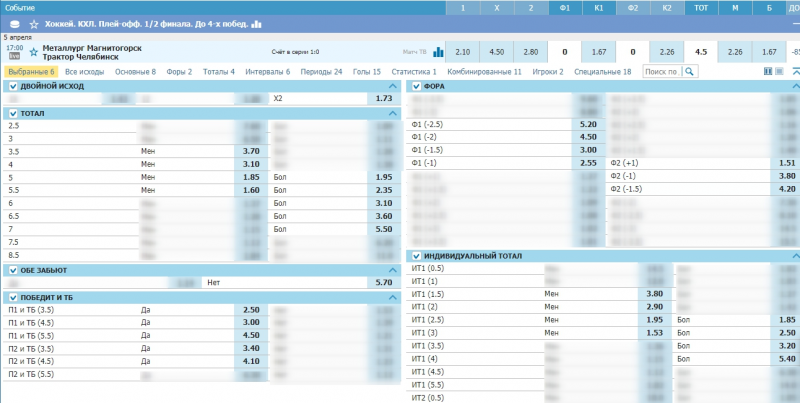800x403 pixels.
Task: Collapse the ПОБЕДИТ И ТБ section
Action: (x=393, y=298)
